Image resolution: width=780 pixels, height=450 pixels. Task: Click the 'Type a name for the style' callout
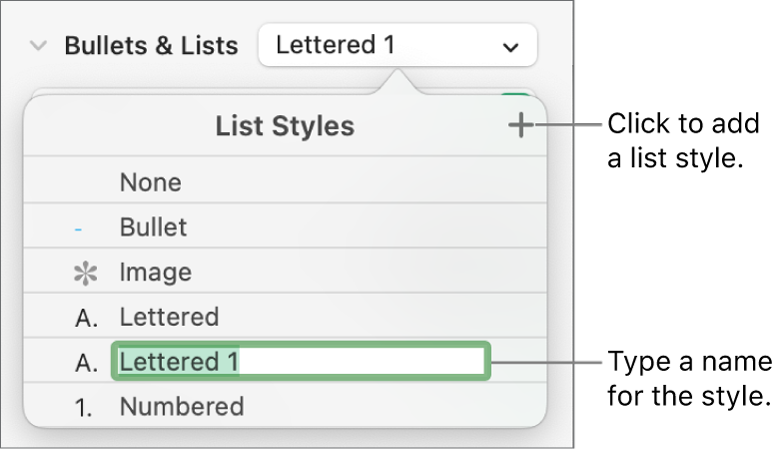[690, 378]
